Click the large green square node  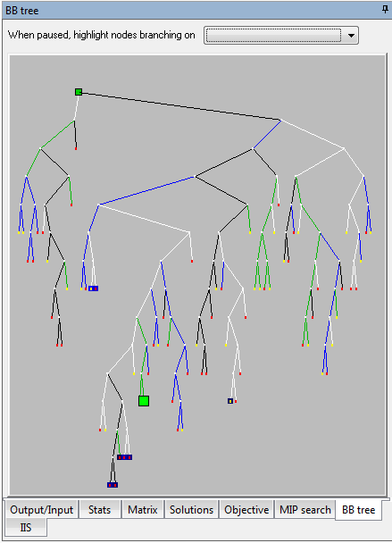[x=144, y=401]
